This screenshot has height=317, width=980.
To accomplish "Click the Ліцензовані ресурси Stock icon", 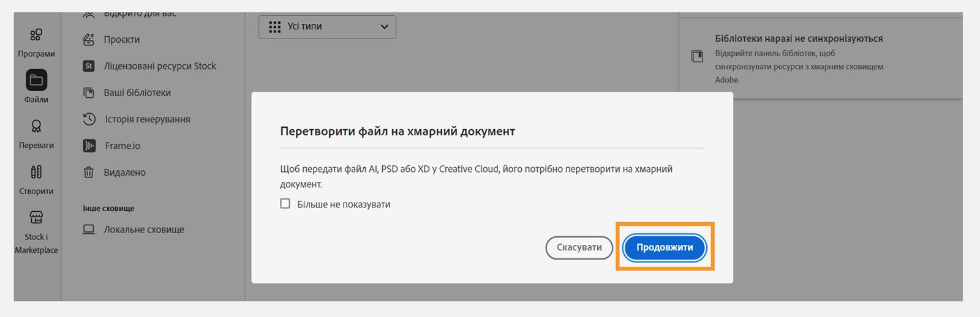I will 89,66.
